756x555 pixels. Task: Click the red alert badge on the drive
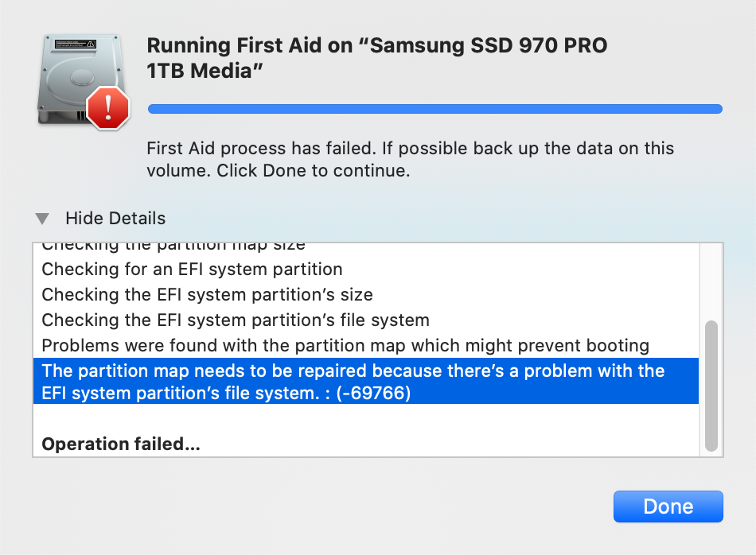coord(107,107)
